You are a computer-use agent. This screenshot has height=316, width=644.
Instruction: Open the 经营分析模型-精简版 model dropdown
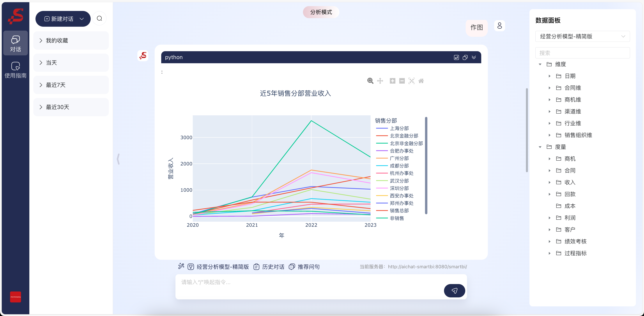(x=582, y=37)
